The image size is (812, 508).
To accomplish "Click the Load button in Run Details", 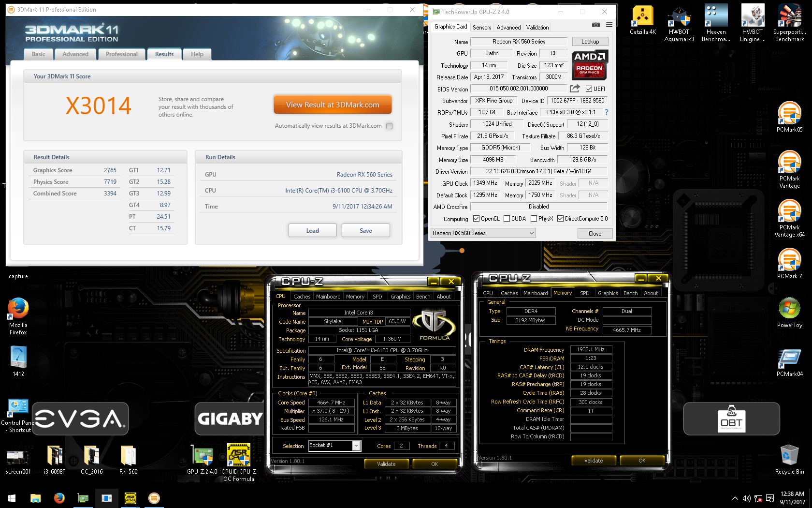I will [x=313, y=231].
